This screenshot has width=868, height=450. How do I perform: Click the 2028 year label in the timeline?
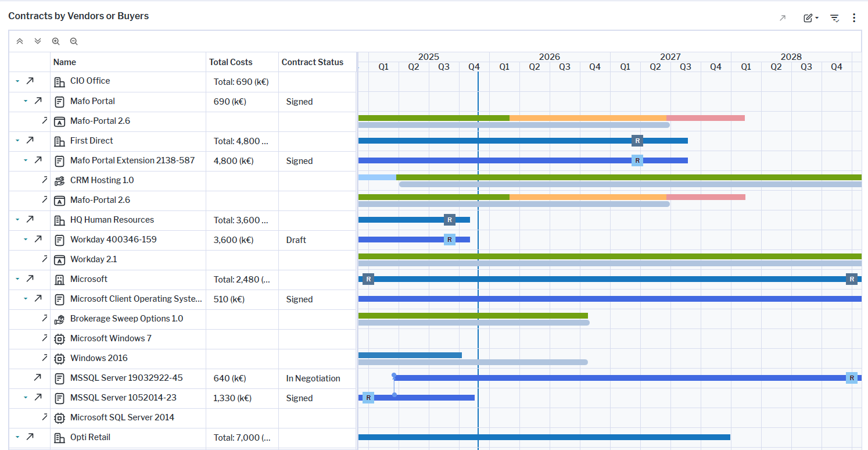pos(791,56)
